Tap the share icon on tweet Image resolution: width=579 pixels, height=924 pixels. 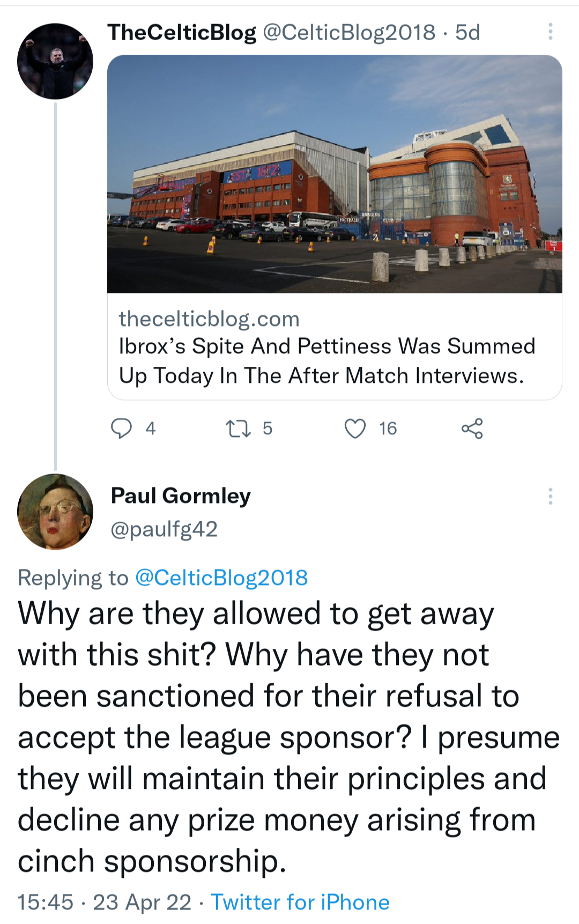(472, 428)
